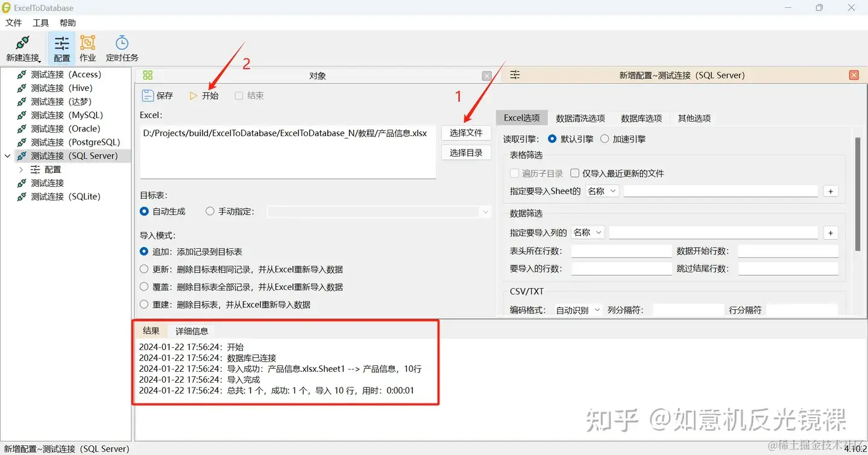Viewport: 868px width, 455px height.
Task: Click connection icon beside 测试连接 (Hive)
Action: pos(22,88)
